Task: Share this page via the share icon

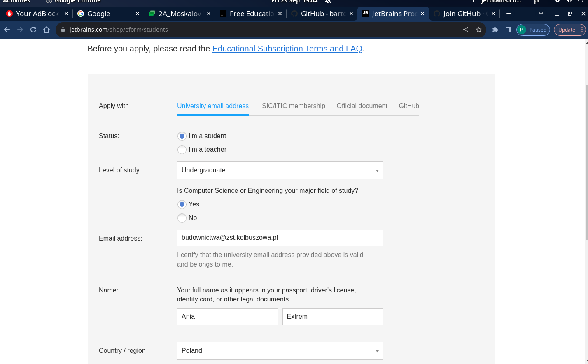Action: click(x=466, y=30)
